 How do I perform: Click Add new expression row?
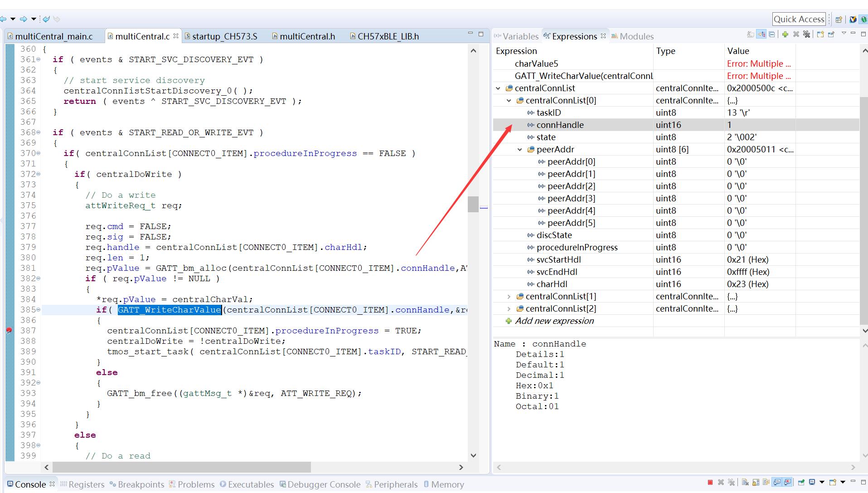(554, 321)
